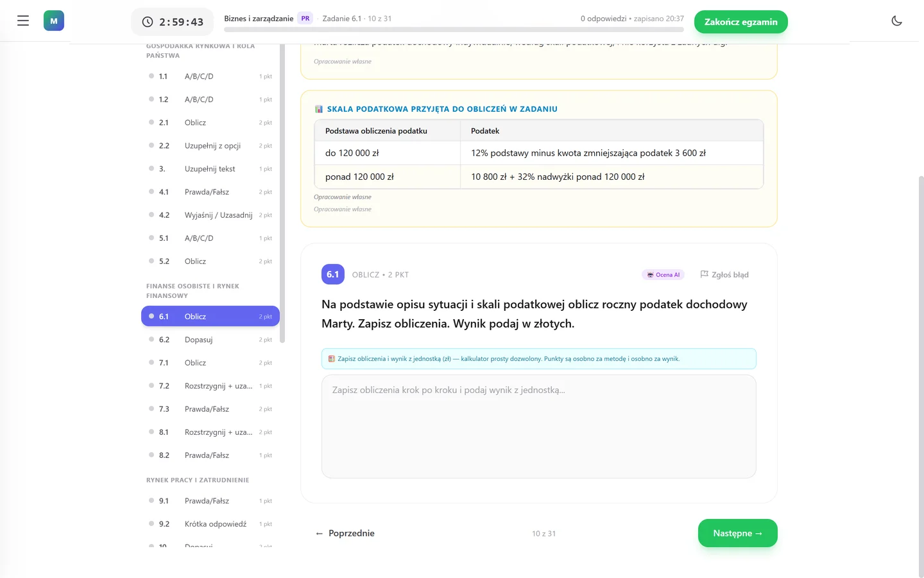Open task 9.1 Prawda/Fałsz
This screenshot has height=578, width=924.
tap(210, 501)
